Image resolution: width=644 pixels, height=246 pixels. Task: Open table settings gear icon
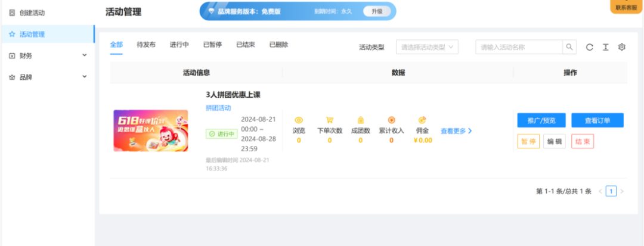coord(621,47)
